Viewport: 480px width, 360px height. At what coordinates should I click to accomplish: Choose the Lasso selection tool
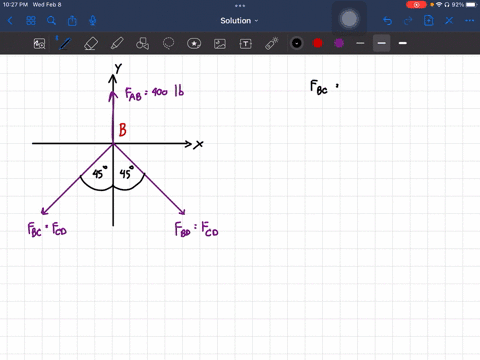tap(168, 43)
